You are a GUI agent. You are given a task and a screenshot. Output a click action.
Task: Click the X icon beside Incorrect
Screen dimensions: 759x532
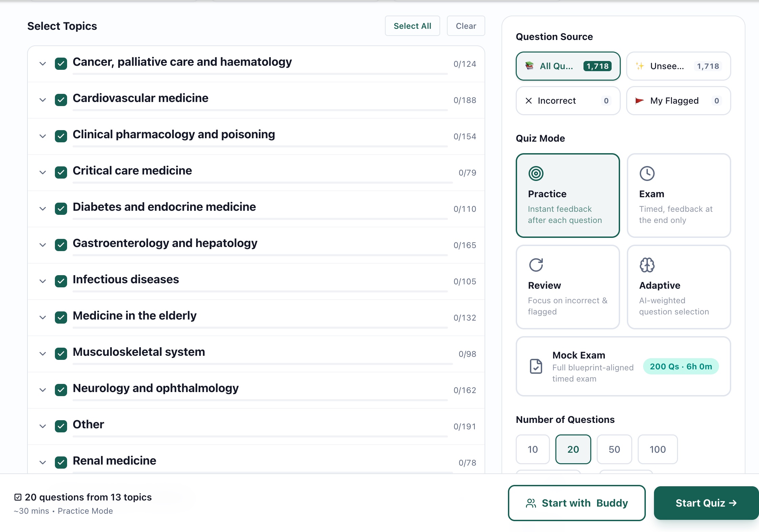pos(529,101)
